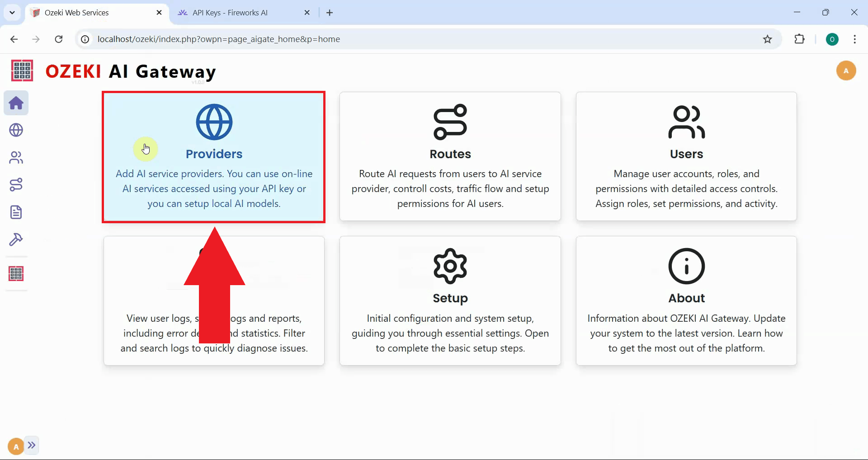Open Providers using the globe sidebar icon
This screenshot has width=868, height=460.
coord(16,130)
